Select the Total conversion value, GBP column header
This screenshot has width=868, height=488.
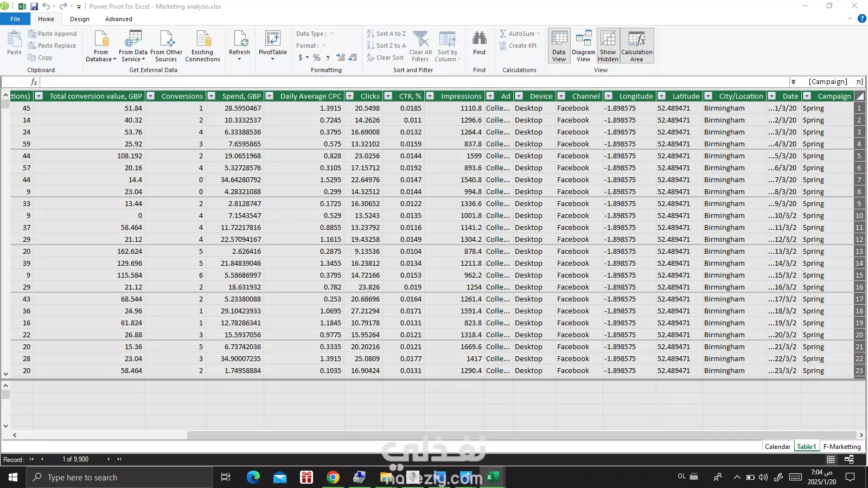pos(95,96)
